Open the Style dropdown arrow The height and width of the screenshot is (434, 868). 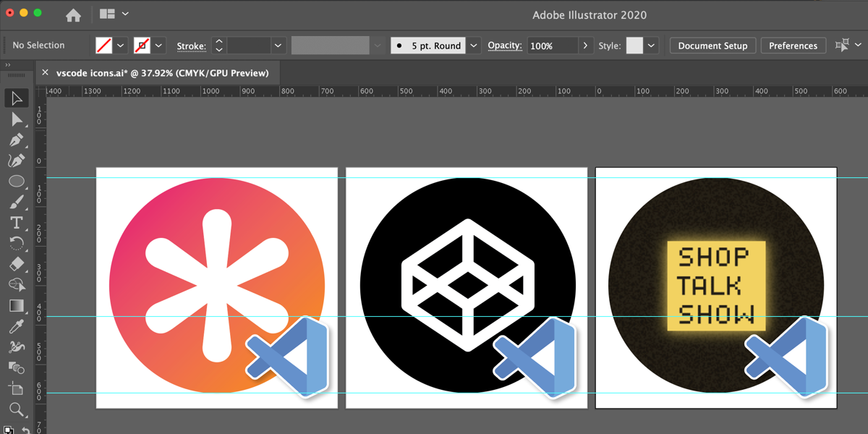pos(652,46)
